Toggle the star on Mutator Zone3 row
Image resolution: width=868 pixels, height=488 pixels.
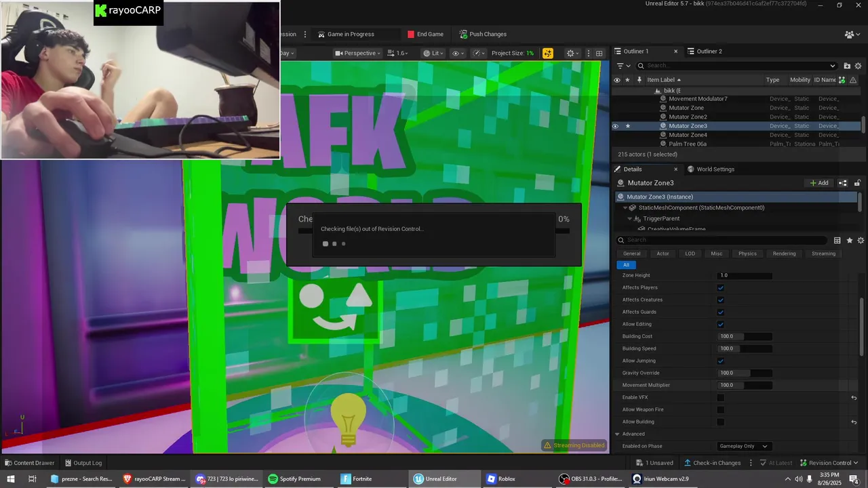pyautogui.click(x=628, y=126)
